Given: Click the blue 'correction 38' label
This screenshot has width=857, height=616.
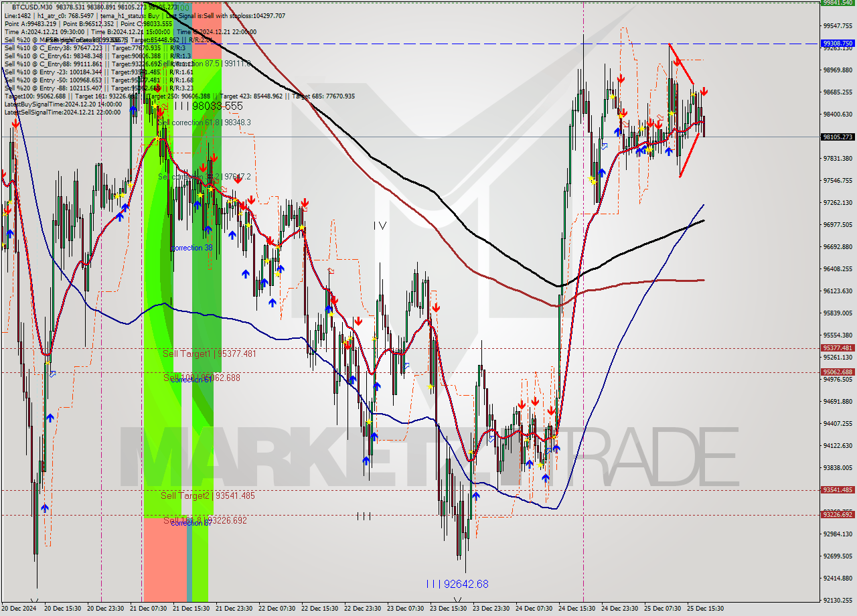Looking at the screenshot, I should pos(191,248).
